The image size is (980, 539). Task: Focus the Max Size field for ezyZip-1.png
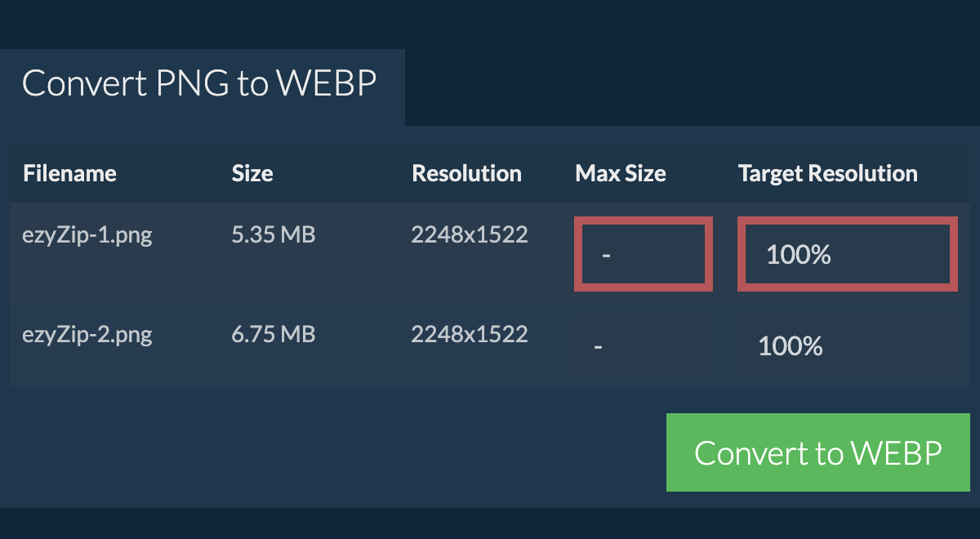pos(644,254)
